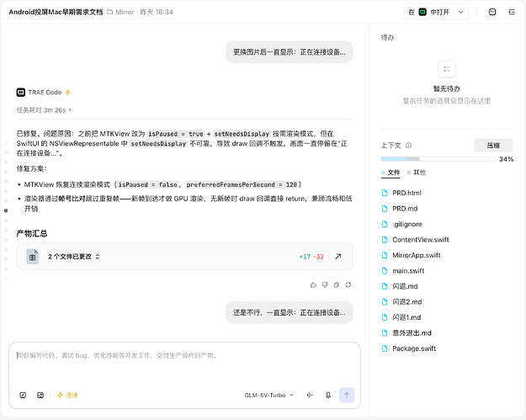The height and width of the screenshot is (420, 526).
Task: Open 闪退2.md in the file list
Action: 406,302
